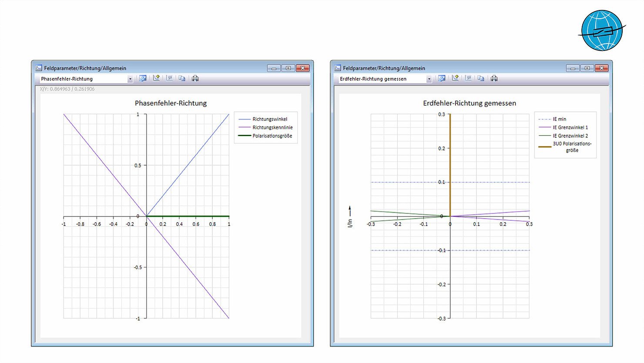Close the right Feldparameter window
This screenshot has height=363, width=644.
point(601,68)
